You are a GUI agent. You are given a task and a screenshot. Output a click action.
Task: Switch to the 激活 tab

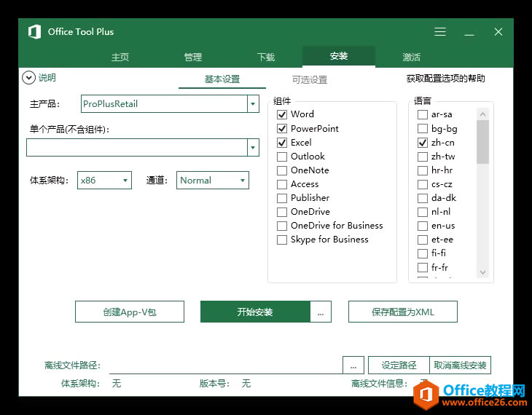pyautogui.click(x=411, y=57)
